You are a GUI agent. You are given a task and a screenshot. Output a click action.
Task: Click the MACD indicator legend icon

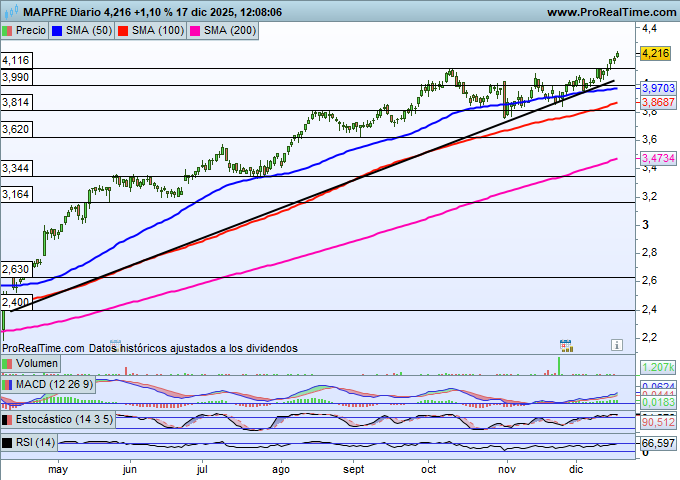tap(8, 384)
